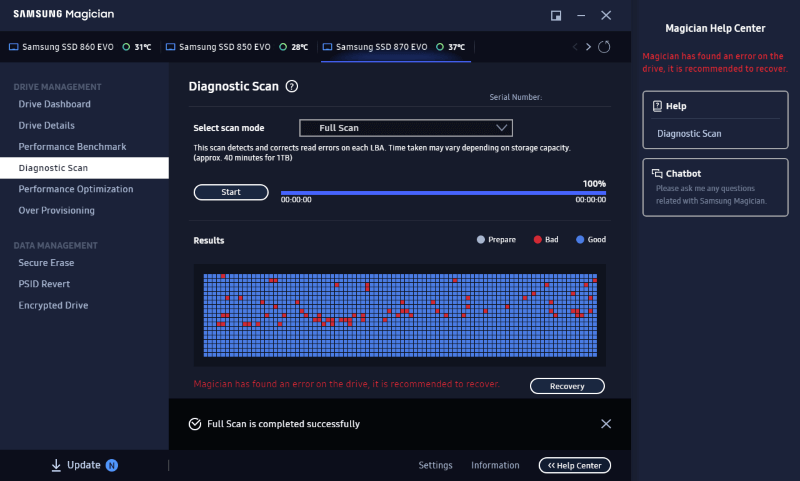The image size is (800, 481).
Task: Click the Update button
Action: pos(84,465)
